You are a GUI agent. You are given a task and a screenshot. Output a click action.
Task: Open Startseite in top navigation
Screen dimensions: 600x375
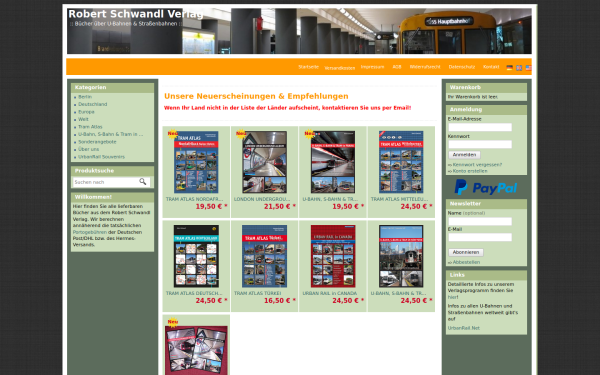coord(308,67)
